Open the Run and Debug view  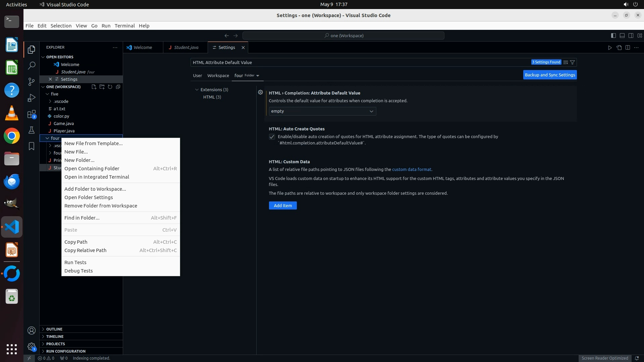(32, 98)
